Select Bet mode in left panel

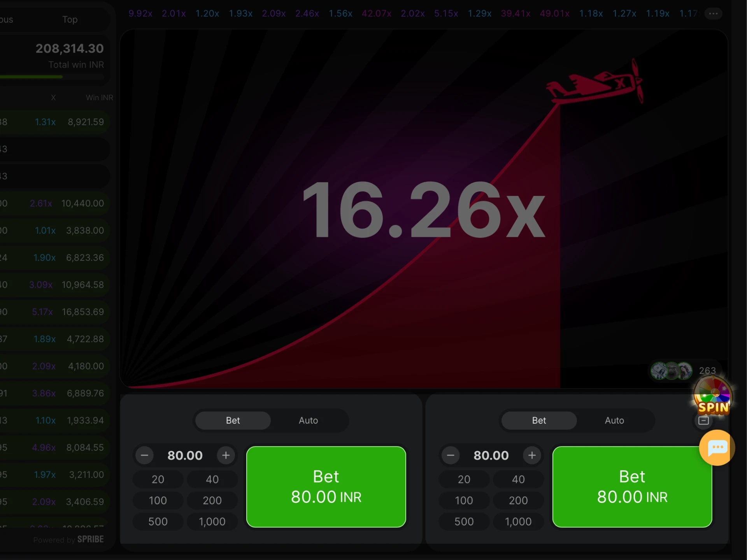(x=233, y=420)
